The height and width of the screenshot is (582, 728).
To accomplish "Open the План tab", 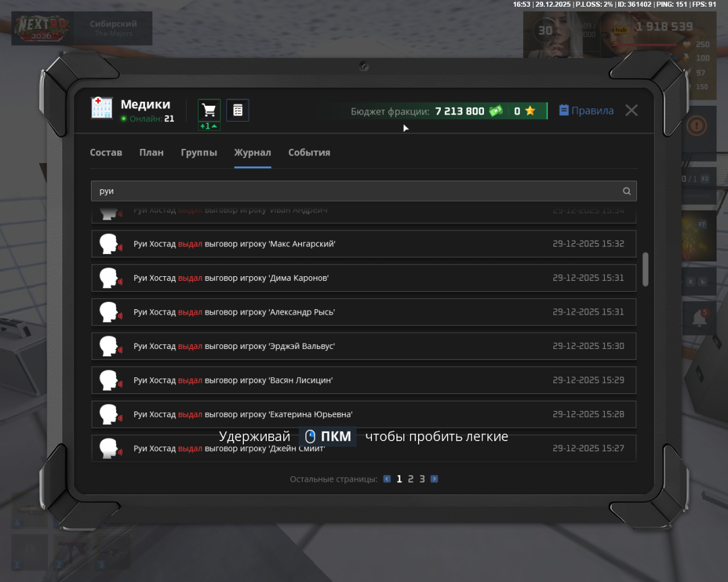I will [x=151, y=153].
